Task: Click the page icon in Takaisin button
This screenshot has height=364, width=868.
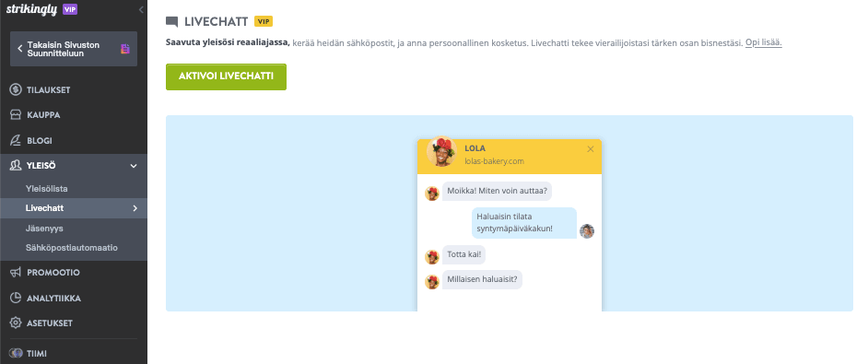Action: point(125,49)
